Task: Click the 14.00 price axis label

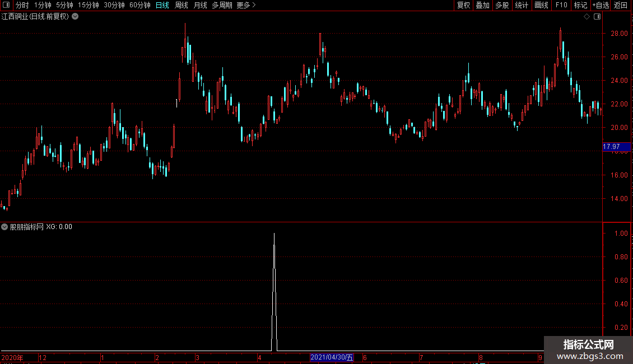Action: (619, 199)
